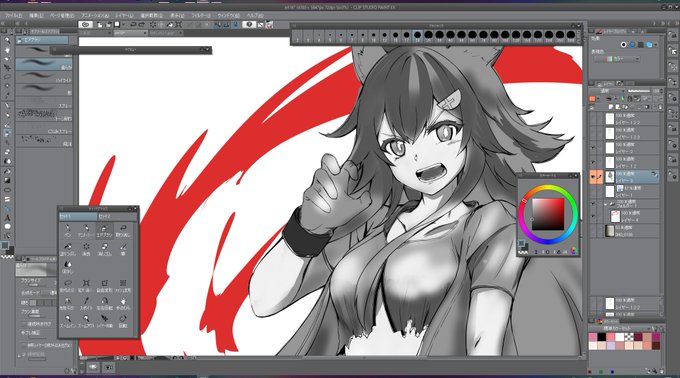
Task: Choose ズームアウト in quick access panel
Action: click(86, 321)
